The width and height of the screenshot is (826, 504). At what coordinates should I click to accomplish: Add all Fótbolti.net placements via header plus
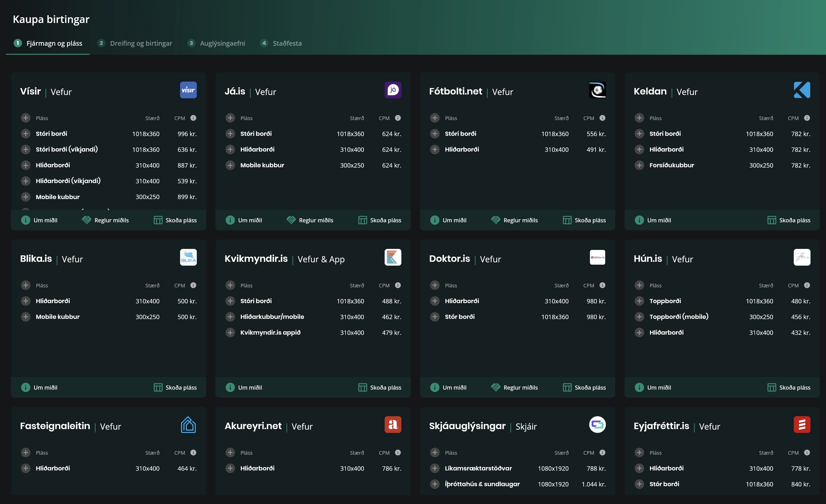pos(434,118)
